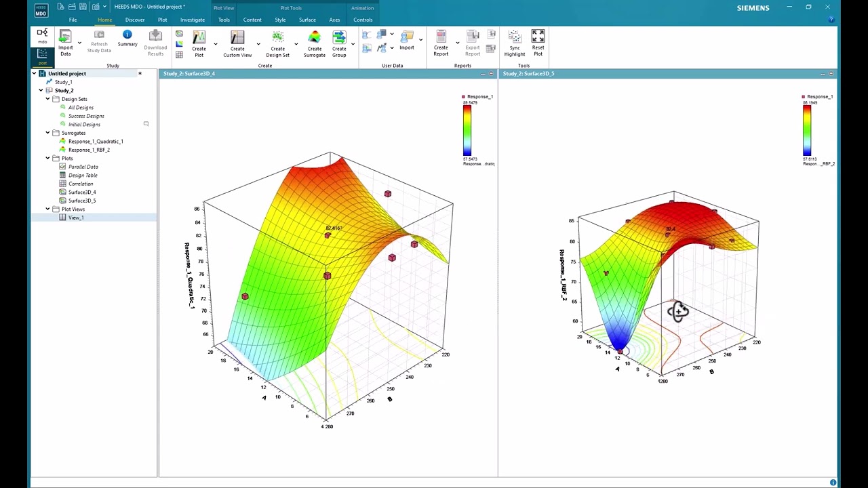
Task: Click the Response_1 legend swatch in Surface3D_4
Action: click(464, 97)
